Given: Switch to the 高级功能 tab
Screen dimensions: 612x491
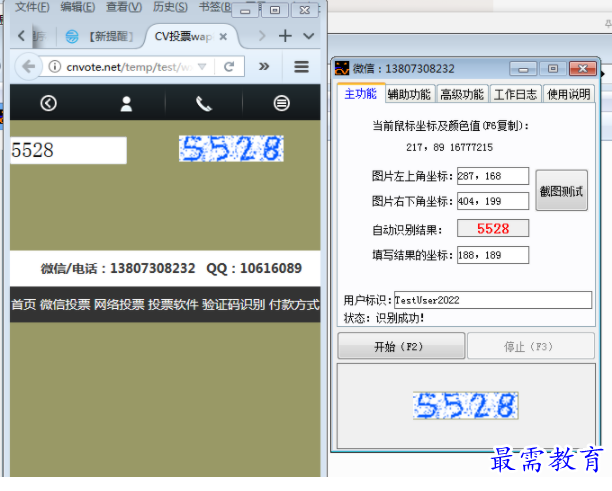Looking at the screenshot, I should click(462, 94).
